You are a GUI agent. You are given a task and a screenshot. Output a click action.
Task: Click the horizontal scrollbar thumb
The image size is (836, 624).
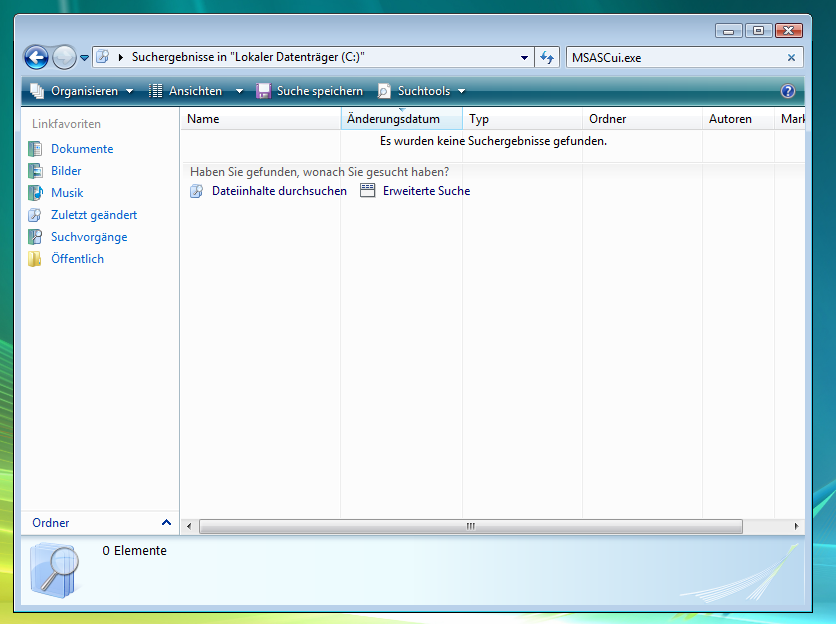coord(470,526)
